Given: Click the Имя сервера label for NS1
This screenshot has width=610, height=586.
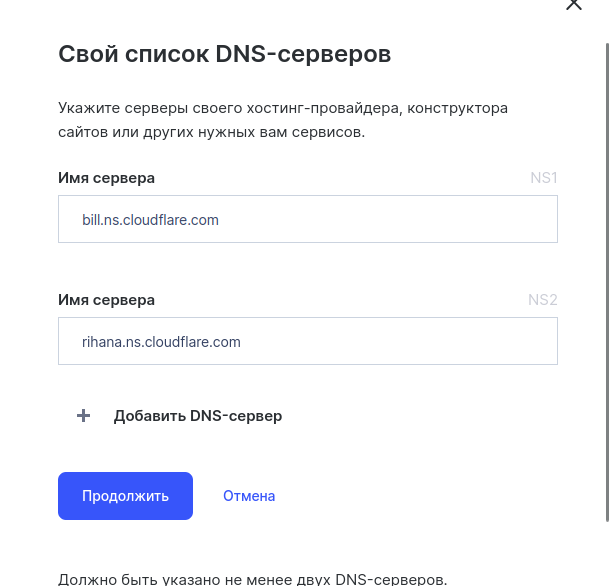Looking at the screenshot, I should (107, 178).
